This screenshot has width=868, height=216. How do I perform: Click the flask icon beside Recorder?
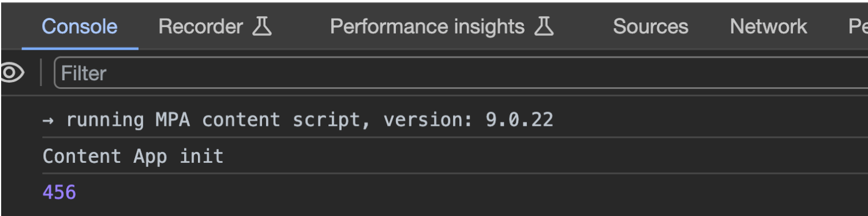point(262,27)
